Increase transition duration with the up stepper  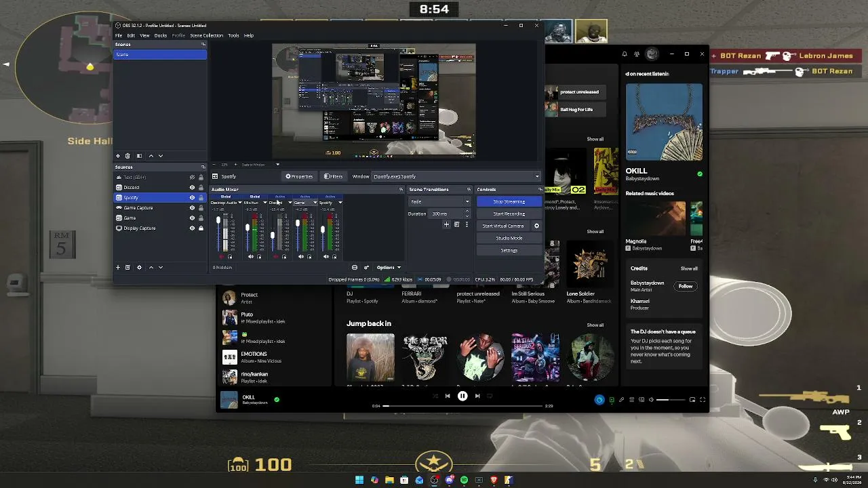[467, 211]
